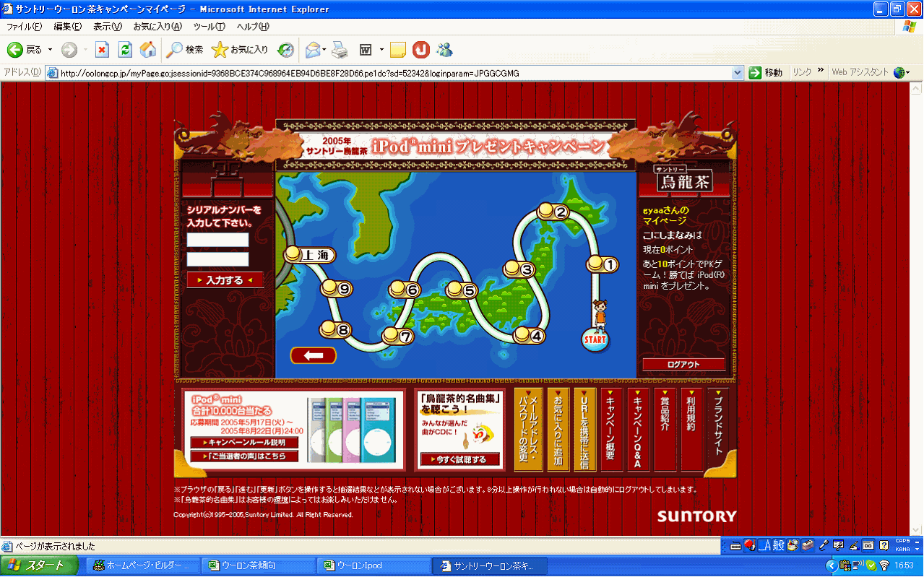Click map stop number 5
This screenshot has width=924, height=577.
coord(463,290)
